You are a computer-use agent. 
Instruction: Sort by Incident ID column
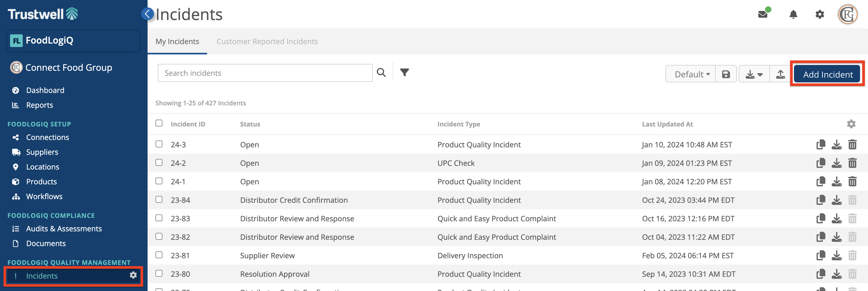pos(188,124)
